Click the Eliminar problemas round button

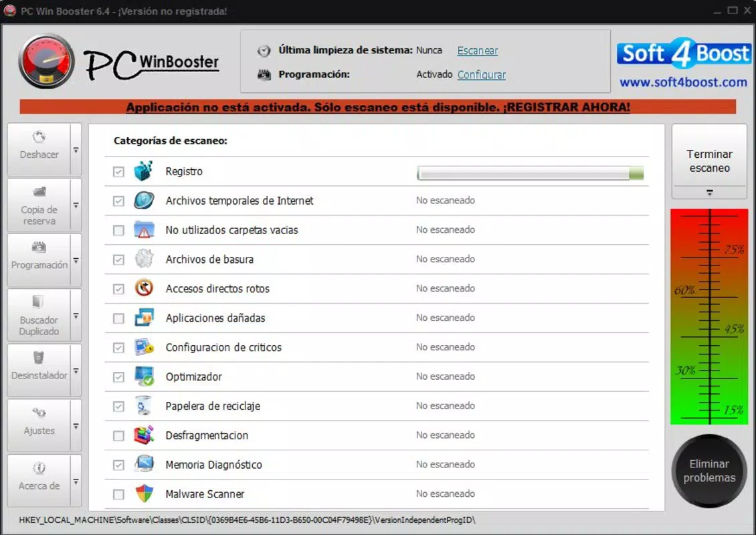pyautogui.click(x=709, y=471)
